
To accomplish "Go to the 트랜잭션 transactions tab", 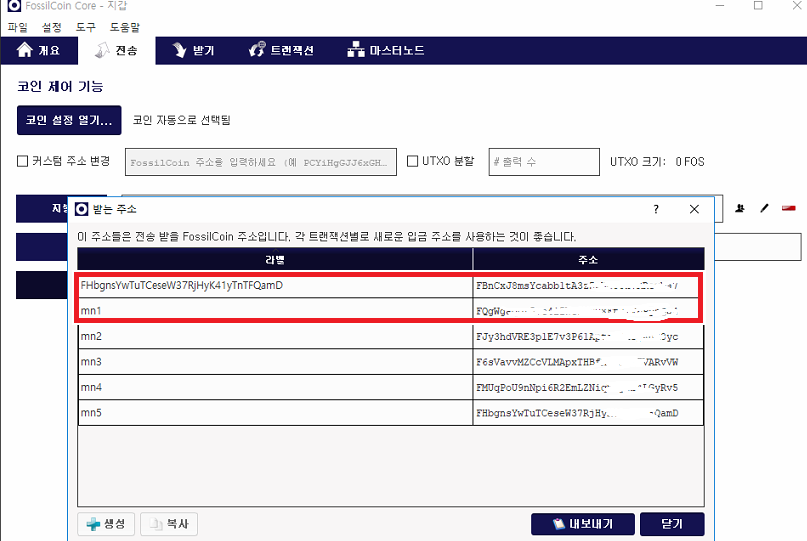I will [282, 50].
